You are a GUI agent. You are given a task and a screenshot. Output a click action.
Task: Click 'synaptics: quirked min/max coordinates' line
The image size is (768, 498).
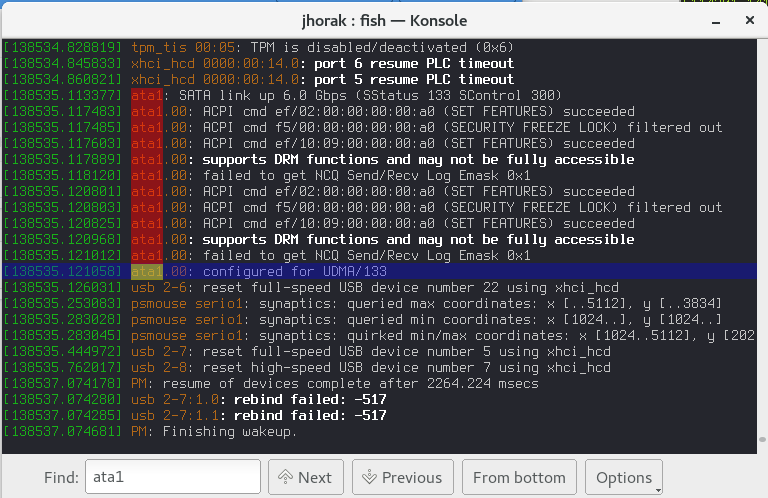(x=379, y=335)
